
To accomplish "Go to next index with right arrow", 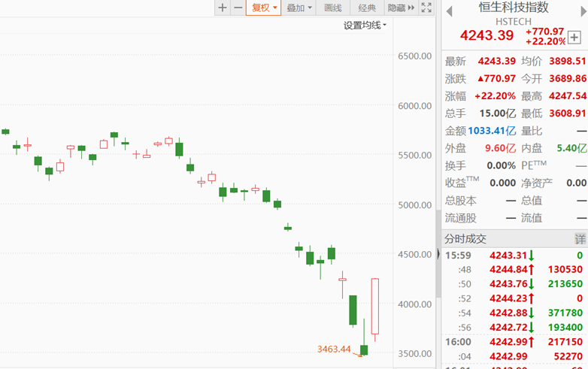I will (x=583, y=11).
